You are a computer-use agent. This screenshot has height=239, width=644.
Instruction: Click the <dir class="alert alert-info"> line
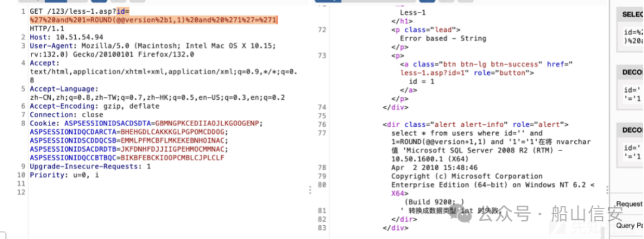pyautogui.click(x=476, y=125)
